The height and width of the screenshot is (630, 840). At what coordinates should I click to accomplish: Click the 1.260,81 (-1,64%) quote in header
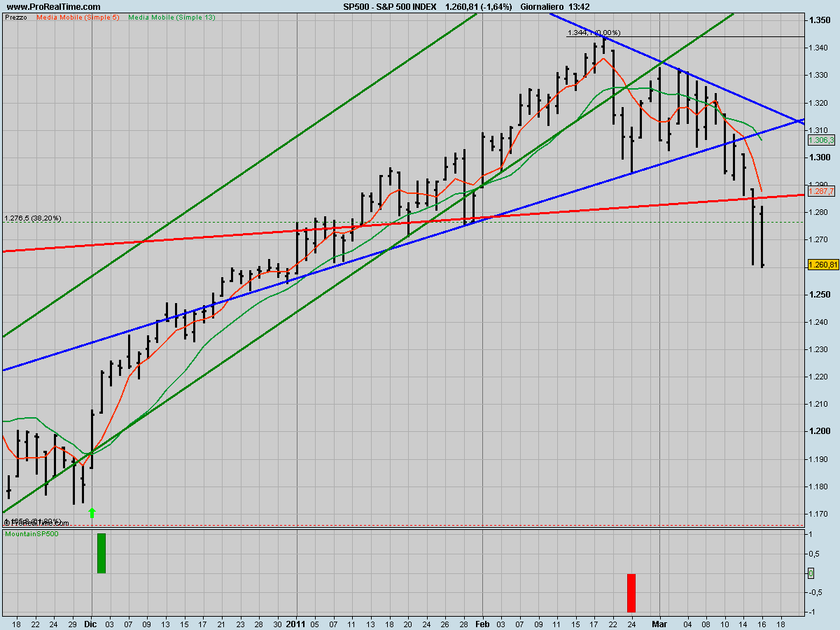[479, 6]
